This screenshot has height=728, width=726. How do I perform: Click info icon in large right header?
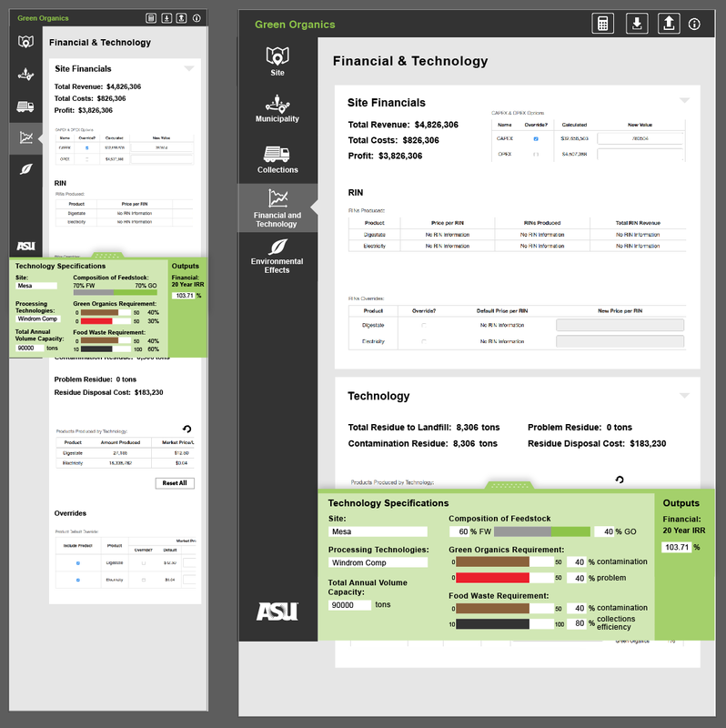point(694,25)
